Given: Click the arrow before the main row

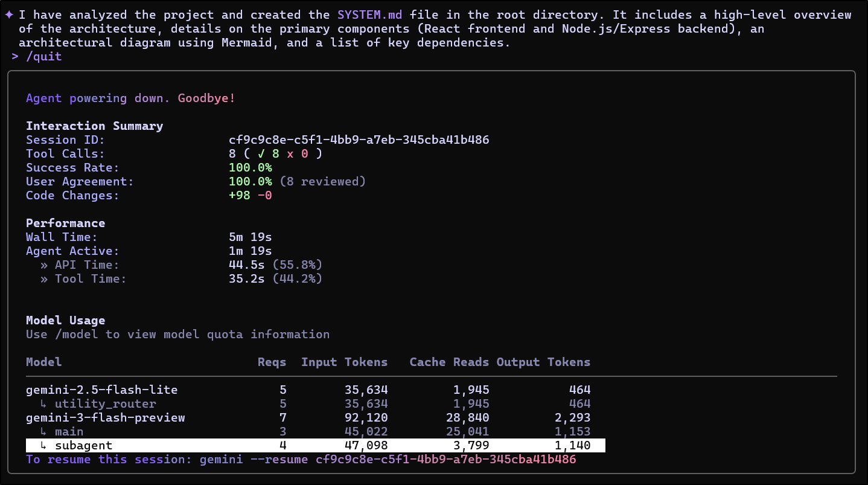Looking at the screenshot, I should point(43,432).
